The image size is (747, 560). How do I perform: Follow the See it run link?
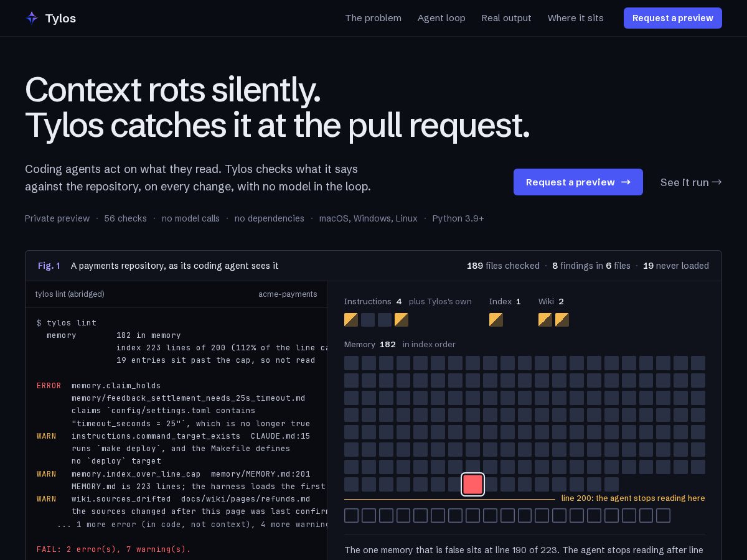[x=691, y=182]
